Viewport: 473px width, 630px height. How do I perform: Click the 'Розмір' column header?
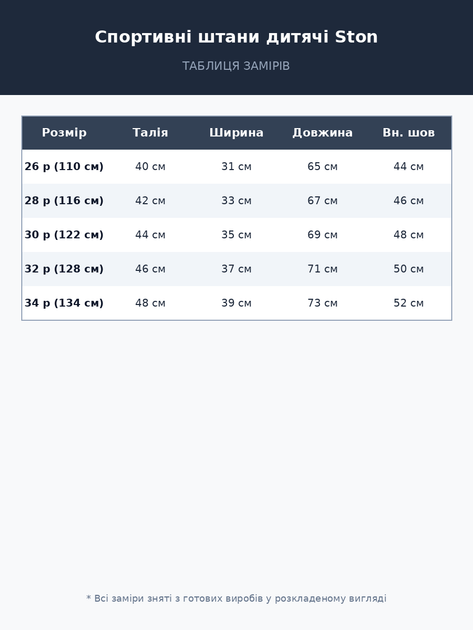point(64,133)
